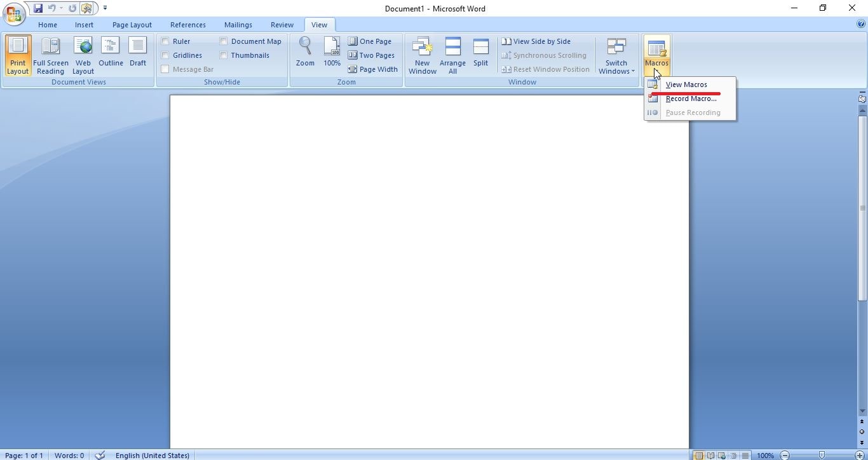This screenshot has height=460, width=868.
Task: Click the vertical scrollbar up arrow
Action: (x=862, y=111)
